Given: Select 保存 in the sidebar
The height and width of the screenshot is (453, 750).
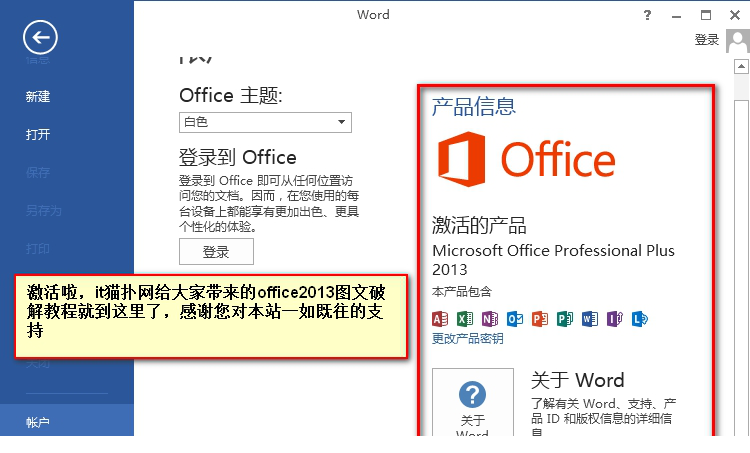Looking at the screenshot, I should click(38, 172).
